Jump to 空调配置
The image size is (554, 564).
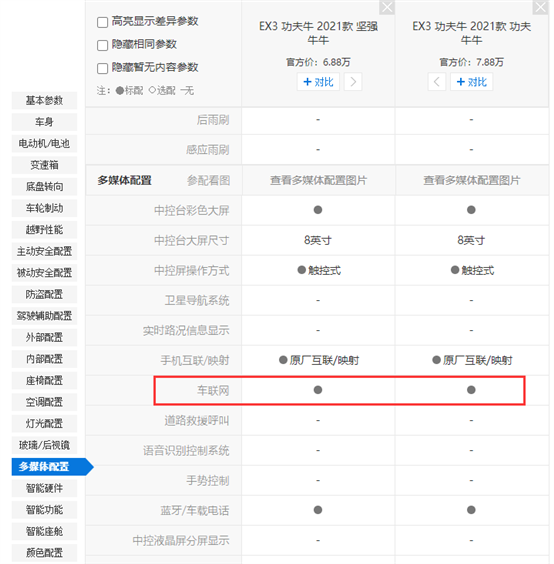[44, 402]
